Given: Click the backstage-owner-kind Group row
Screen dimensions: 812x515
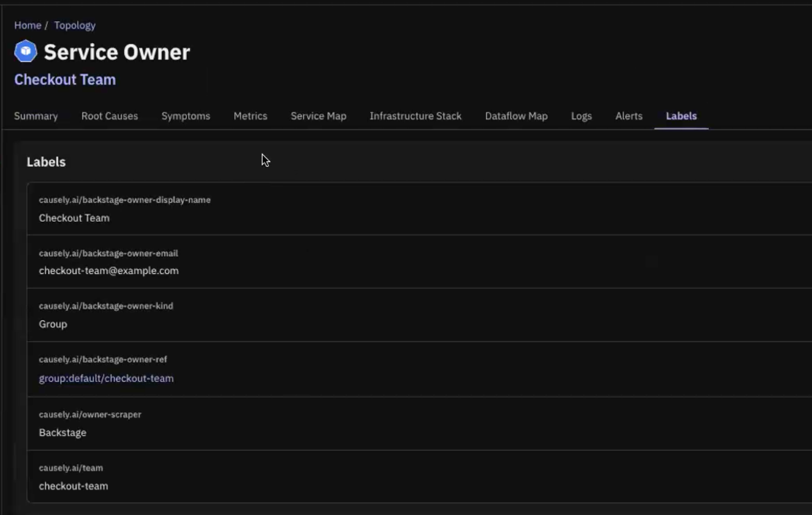Looking at the screenshot, I should [x=419, y=315].
